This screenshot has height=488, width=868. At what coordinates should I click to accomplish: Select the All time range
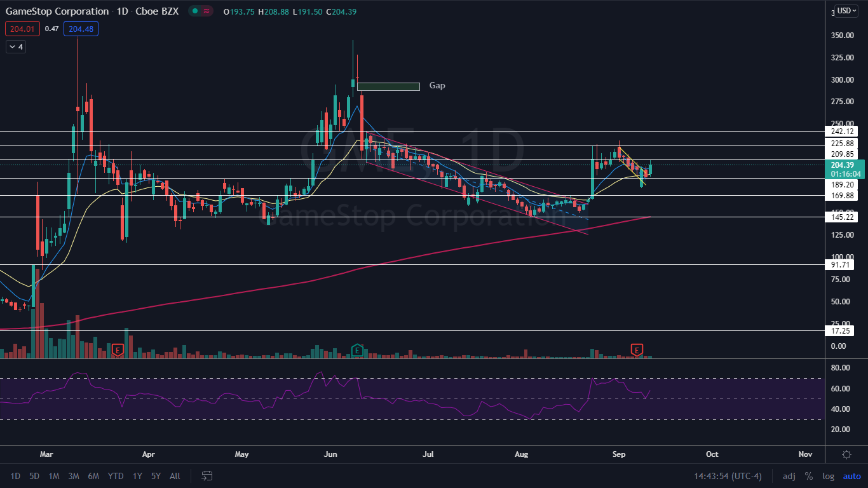[x=175, y=476]
